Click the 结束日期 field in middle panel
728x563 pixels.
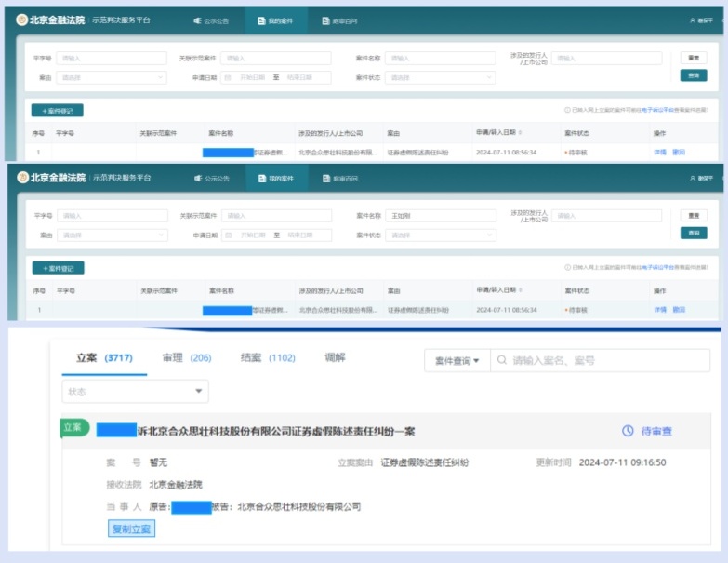[300, 235]
